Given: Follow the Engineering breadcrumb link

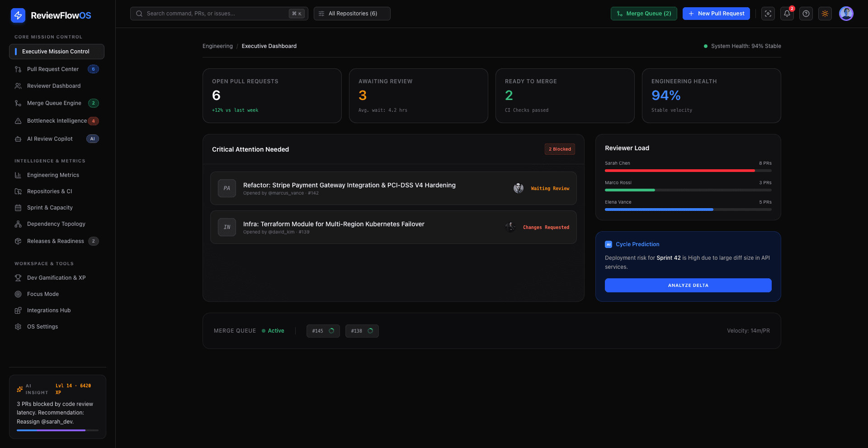Looking at the screenshot, I should (x=217, y=46).
